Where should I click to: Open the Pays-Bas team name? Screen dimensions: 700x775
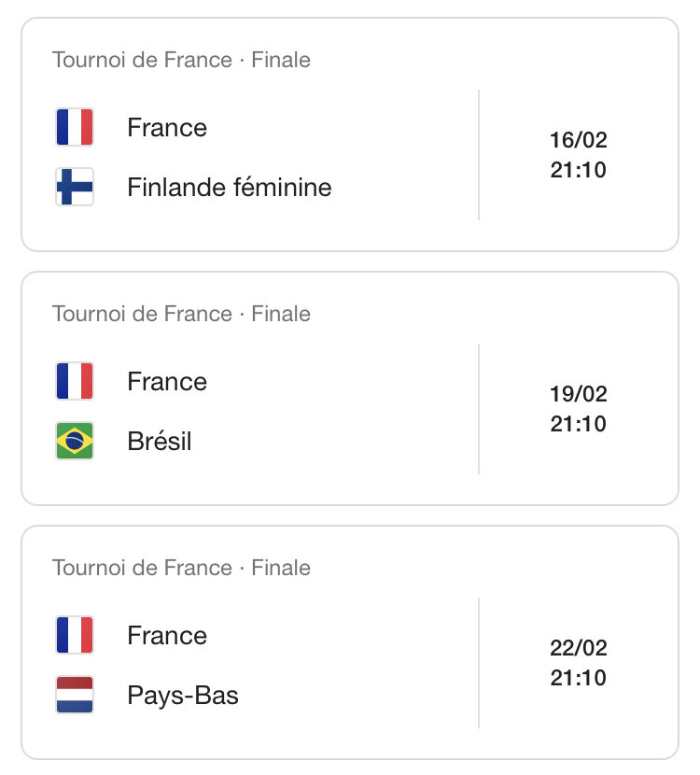[183, 696]
